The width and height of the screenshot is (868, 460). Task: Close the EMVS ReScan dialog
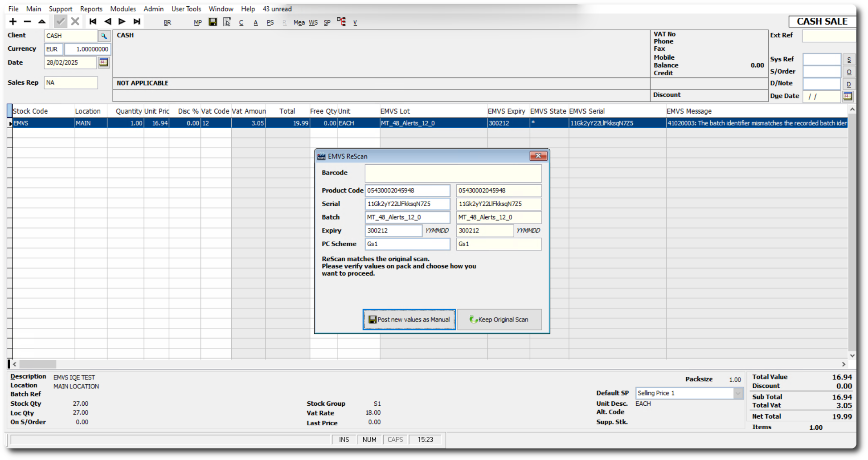538,156
